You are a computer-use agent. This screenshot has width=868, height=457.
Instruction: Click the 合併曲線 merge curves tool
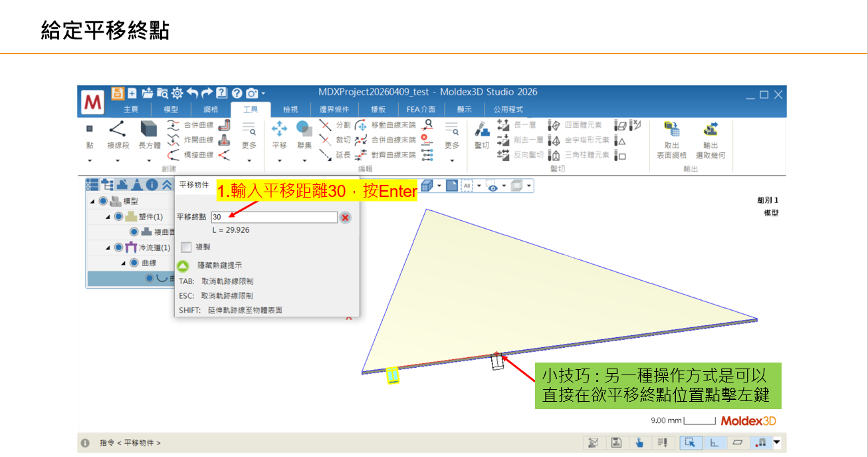tap(191, 124)
